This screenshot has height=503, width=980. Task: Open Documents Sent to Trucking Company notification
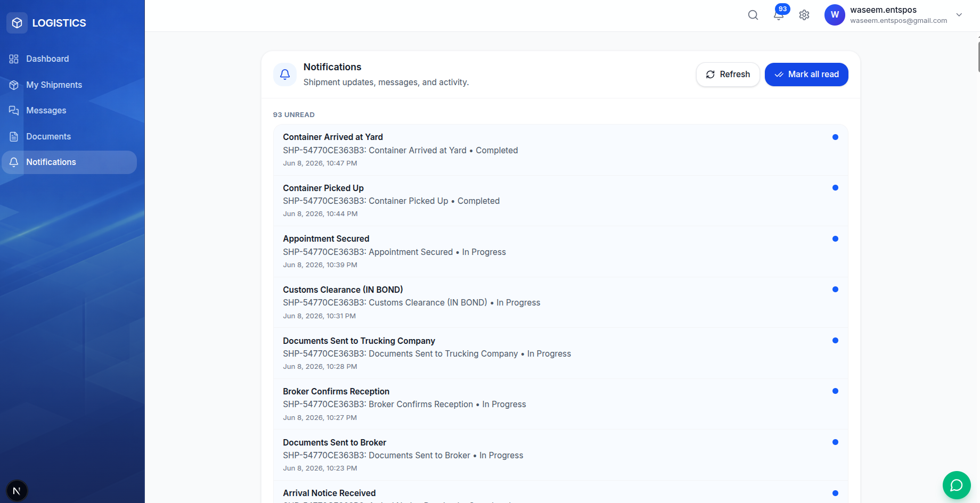pos(560,353)
